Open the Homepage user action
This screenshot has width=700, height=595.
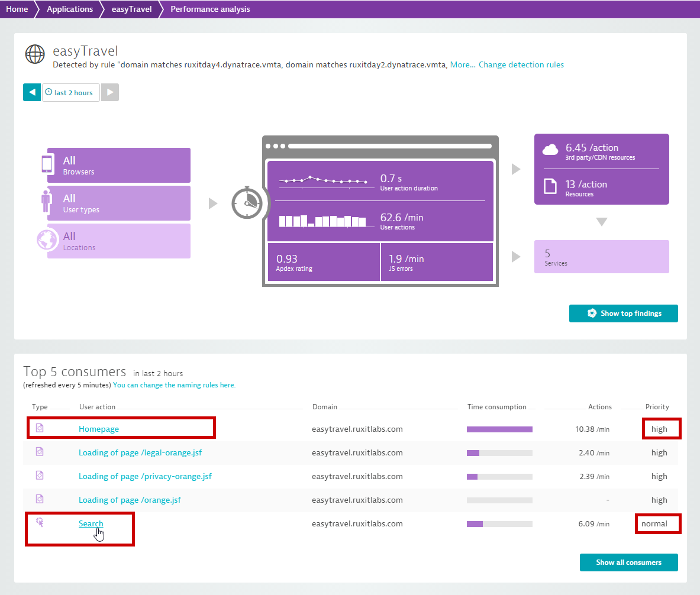coord(99,429)
